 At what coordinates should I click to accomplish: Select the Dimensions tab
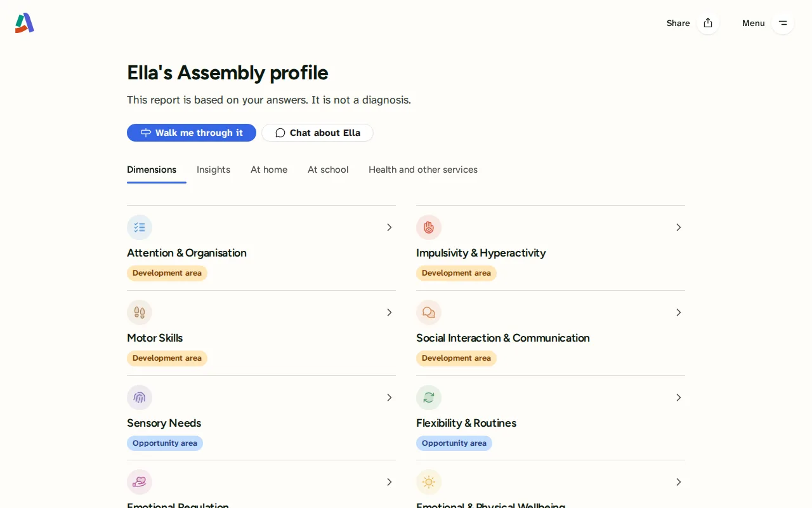click(152, 170)
